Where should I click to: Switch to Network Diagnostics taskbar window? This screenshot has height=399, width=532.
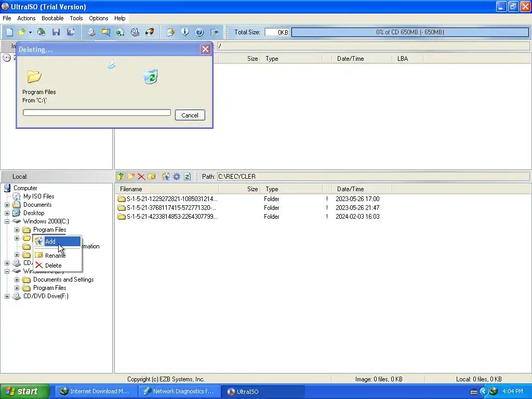(179, 391)
